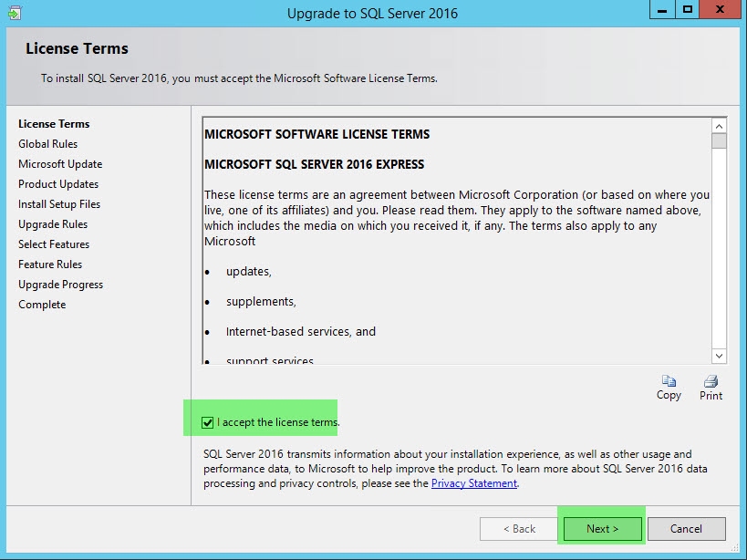This screenshot has width=747, height=560.
Task: Select Product Updates step in the sidebar
Action: (58, 184)
